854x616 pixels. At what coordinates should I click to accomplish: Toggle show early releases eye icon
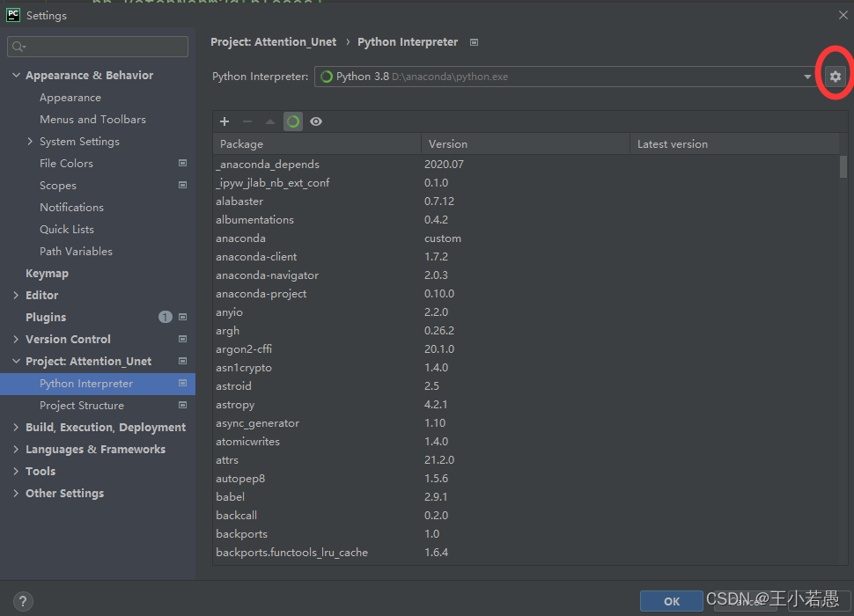click(x=316, y=121)
